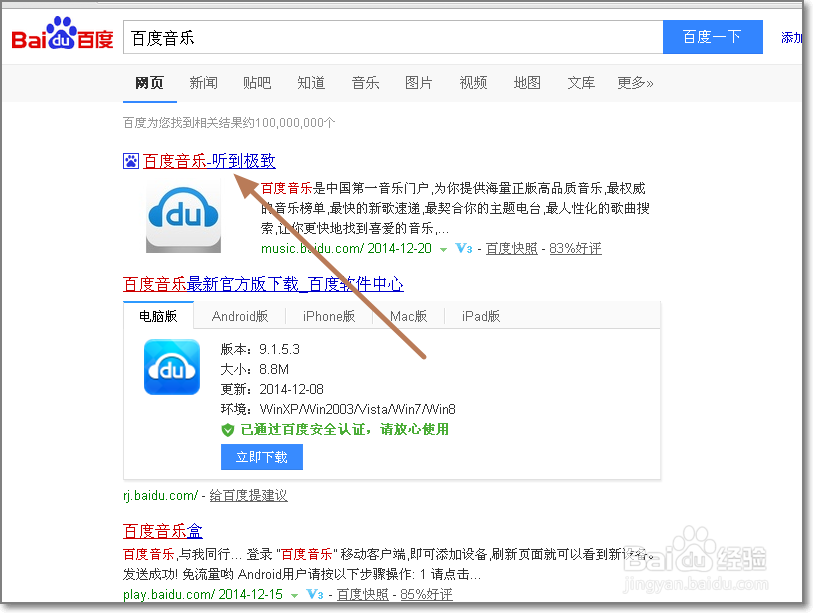
Task: Select the iPhone版 download tab
Action: pos(329,316)
